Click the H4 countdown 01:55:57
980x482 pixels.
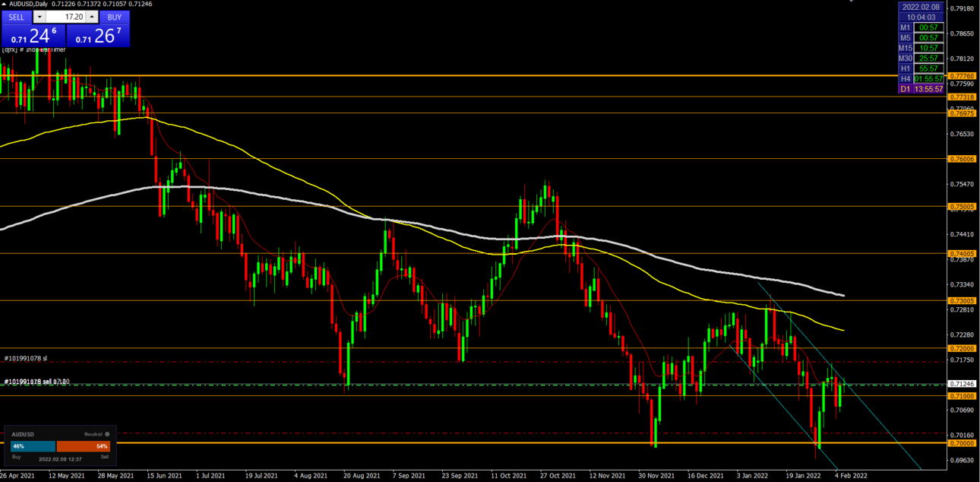pyautogui.click(x=928, y=78)
